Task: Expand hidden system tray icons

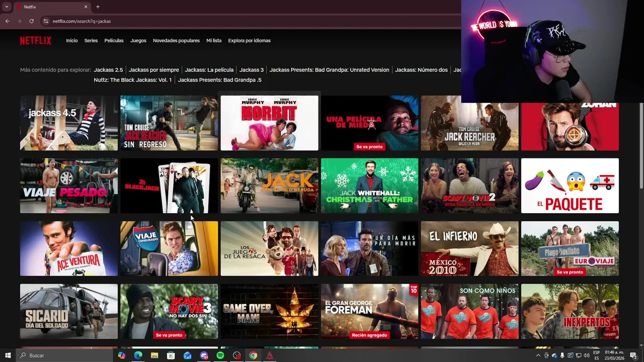Action: tap(538, 355)
